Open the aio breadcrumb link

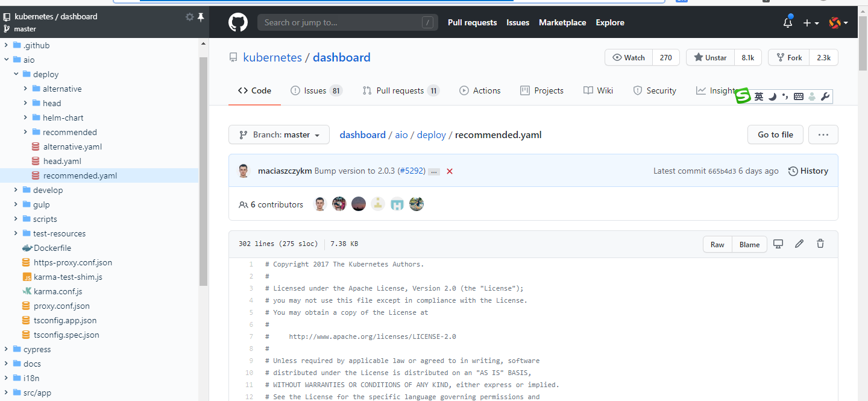click(401, 134)
